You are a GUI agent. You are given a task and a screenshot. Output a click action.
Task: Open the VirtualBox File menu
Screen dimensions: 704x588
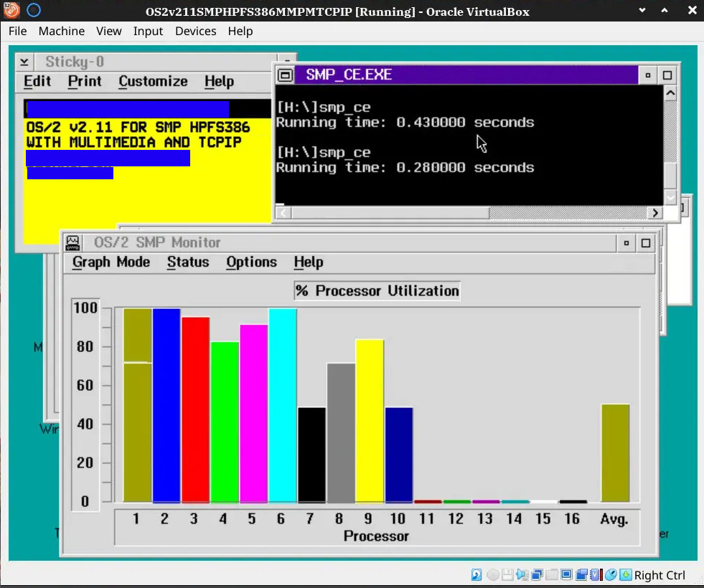(x=17, y=31)
